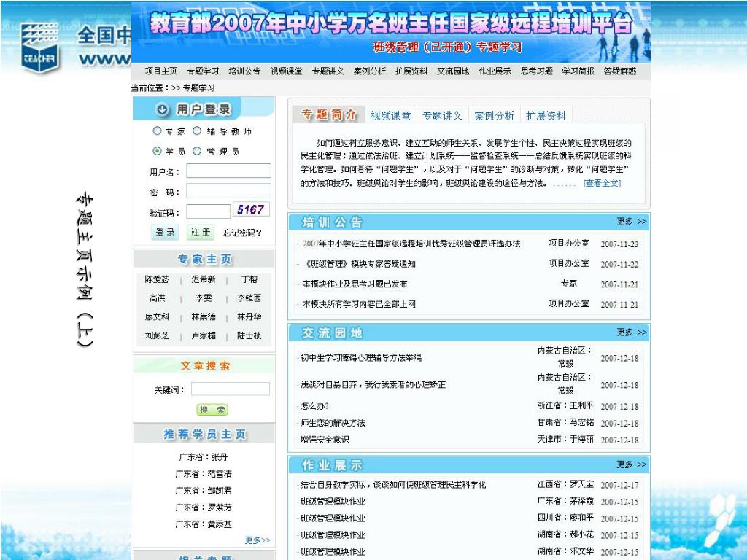747x560 pixels.
Task: Open 专题学习 in the navigation bar
Action: click(x=203, y=71)
